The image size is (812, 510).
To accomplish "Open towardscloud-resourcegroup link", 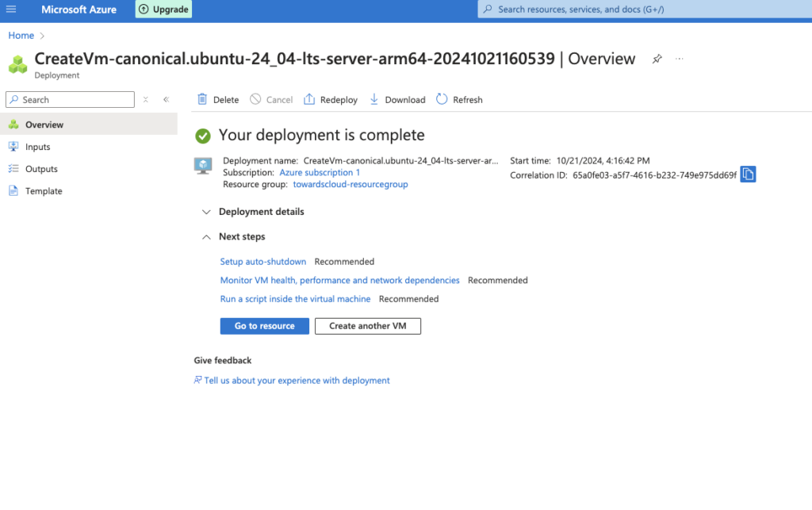I will pyautogui.click(x=350, y=184).
